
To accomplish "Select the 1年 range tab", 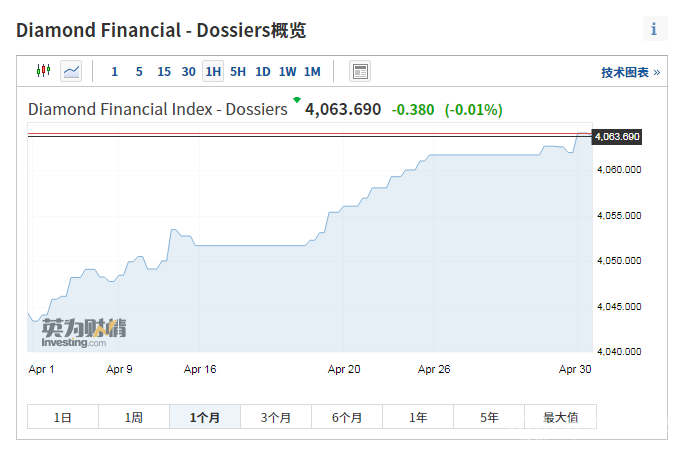I will coord(418,418).
